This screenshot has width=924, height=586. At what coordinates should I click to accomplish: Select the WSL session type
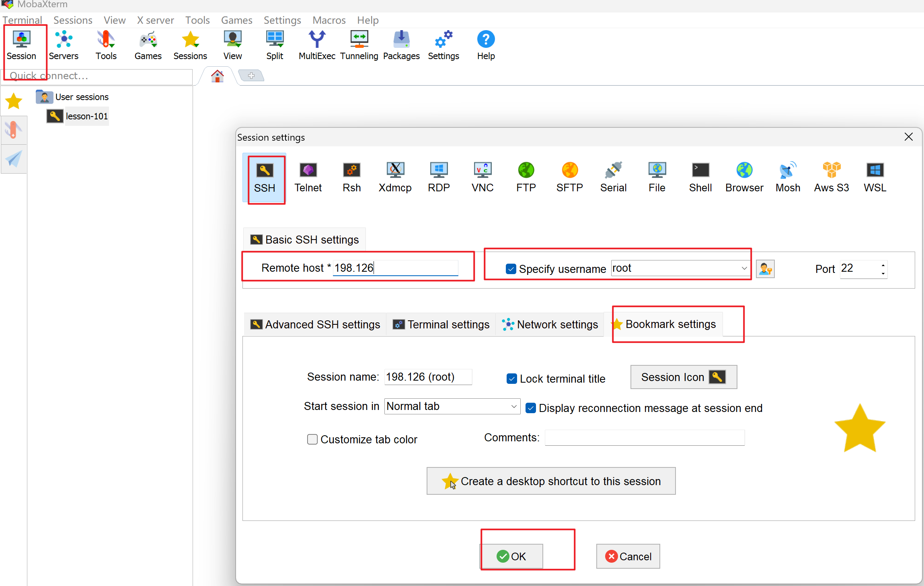875,177
